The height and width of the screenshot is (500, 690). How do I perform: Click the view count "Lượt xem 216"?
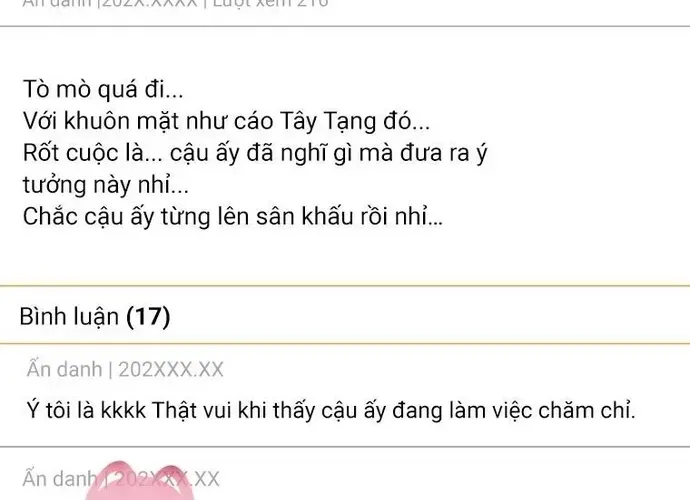[x=271, y=4]
